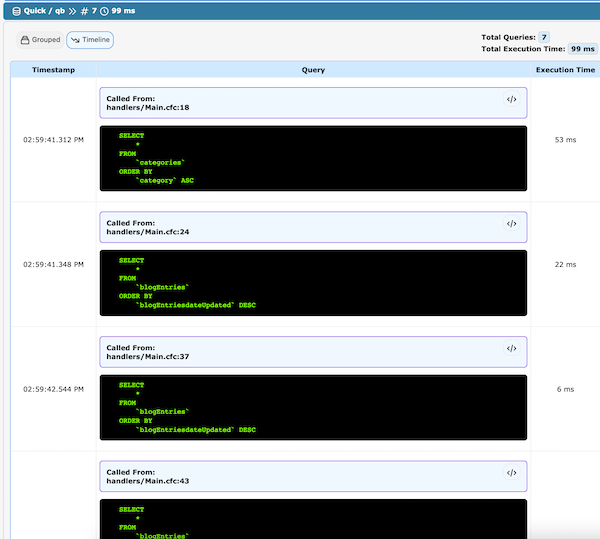Click the database icon beside Quick / qb
The image size is (600, 539).
pos(16,11)
